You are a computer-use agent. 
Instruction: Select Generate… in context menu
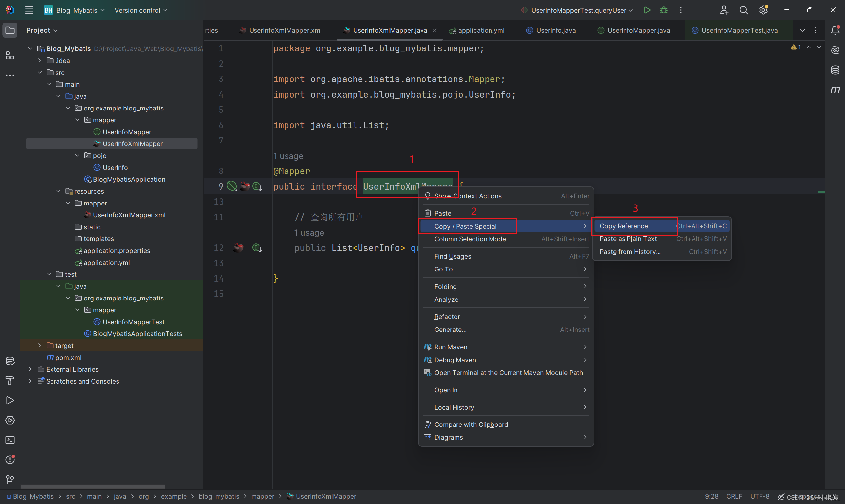(506, 330)
